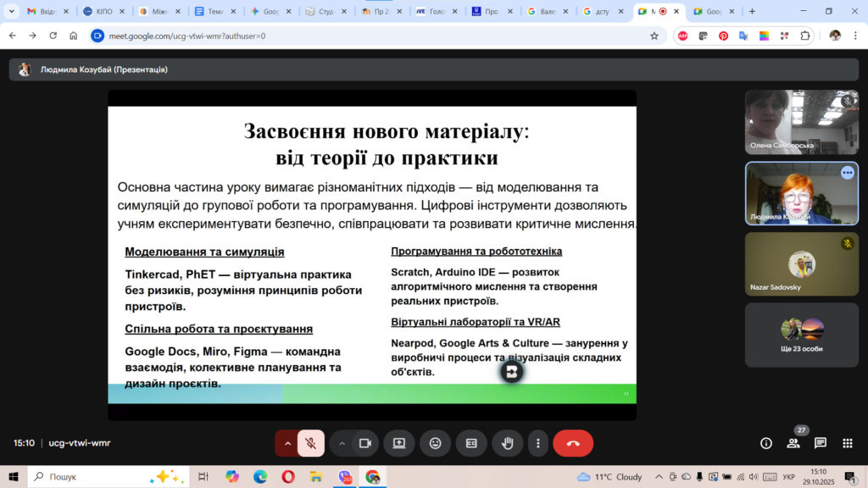Raise your hand in the meeting
The height and width of the screenshot is (488, 868).
[508, 443]
